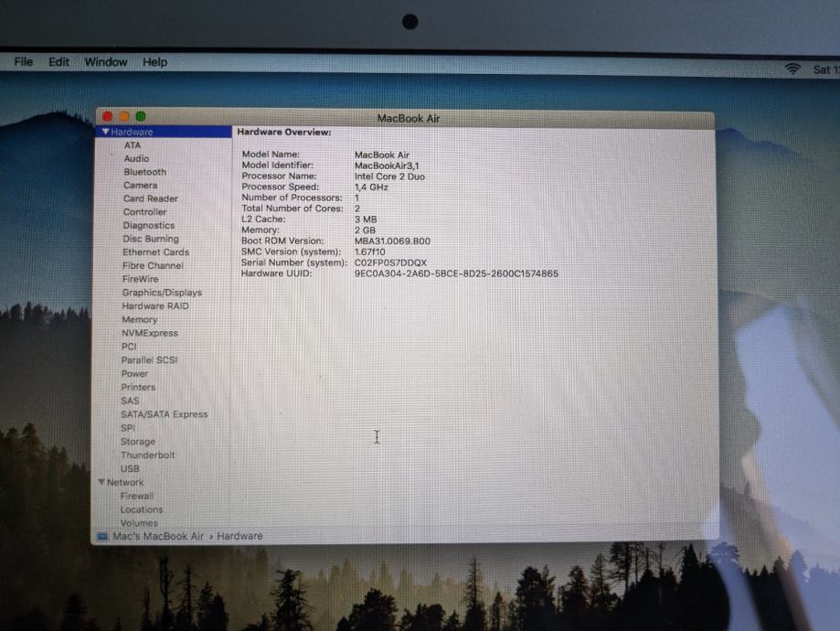840x631 pixels.
Task: Select SPI in the sidebar
Action: [127, 428]
